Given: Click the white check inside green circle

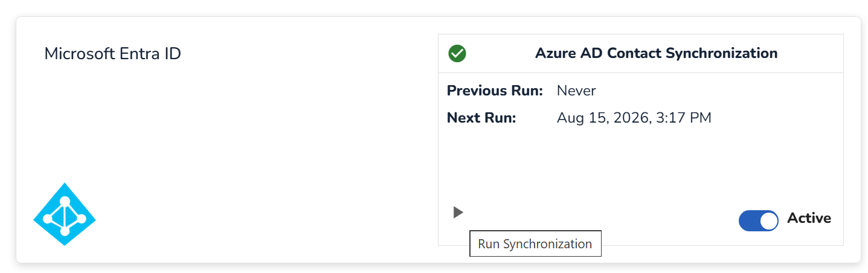Looking at the screenshot, I should tap(457, 54).
